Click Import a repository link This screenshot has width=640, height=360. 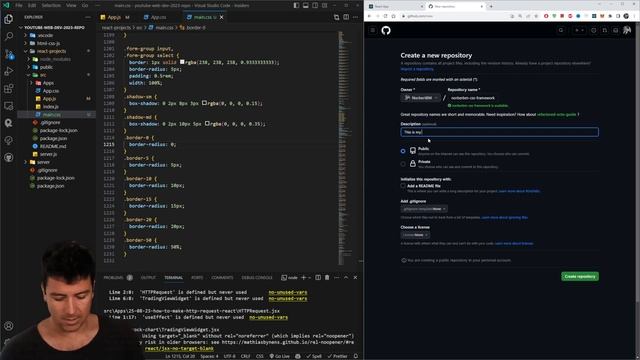(x=417, y=69)
